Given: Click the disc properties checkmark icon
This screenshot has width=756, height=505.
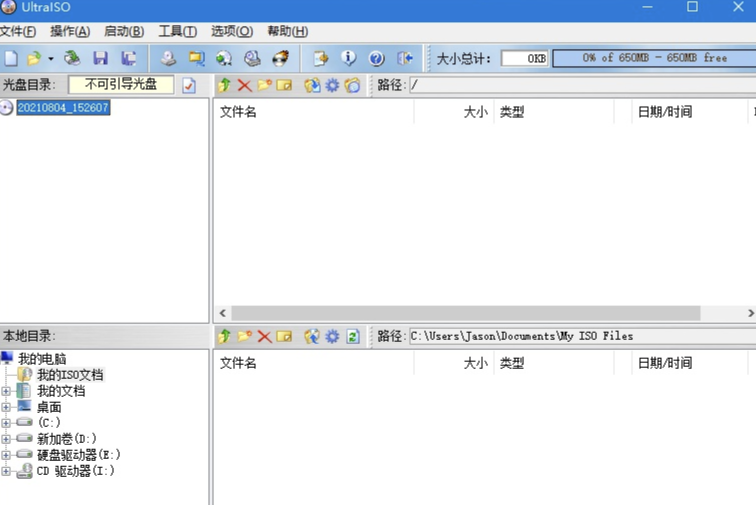Looking at the screenshot, I should click(189, 85).
